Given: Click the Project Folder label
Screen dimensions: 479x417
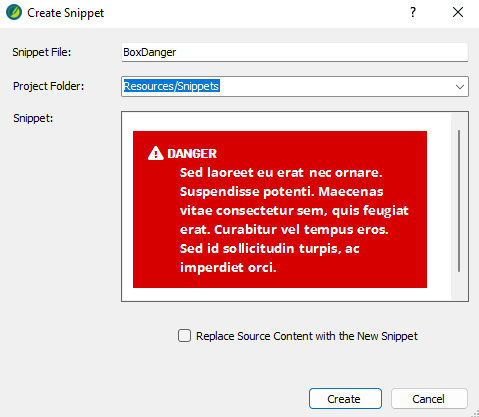Looking at the screenshot, I should (48, 86).
